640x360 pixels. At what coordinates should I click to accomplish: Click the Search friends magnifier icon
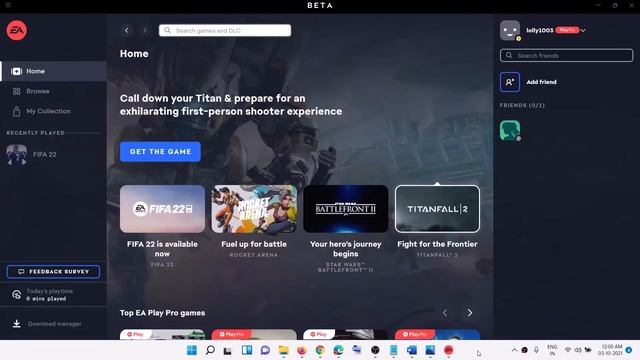click(509, 56)
